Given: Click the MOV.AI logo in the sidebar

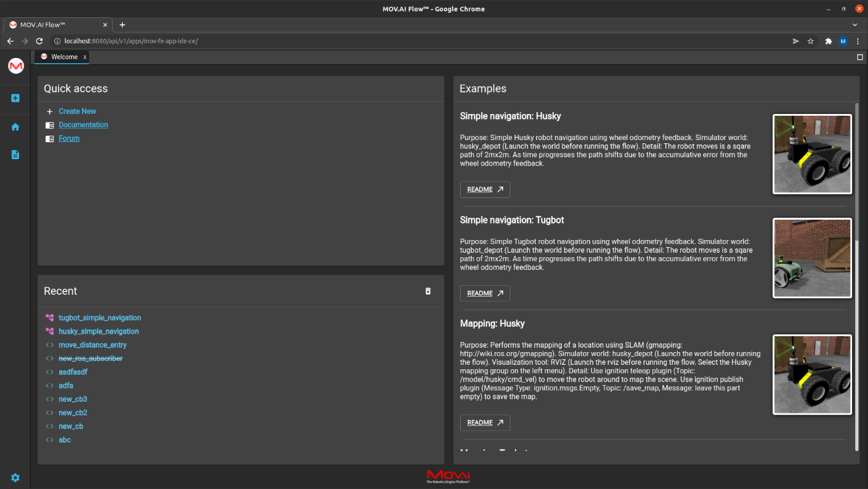Looking at the screenshot, I should click(x=16, y=66).
